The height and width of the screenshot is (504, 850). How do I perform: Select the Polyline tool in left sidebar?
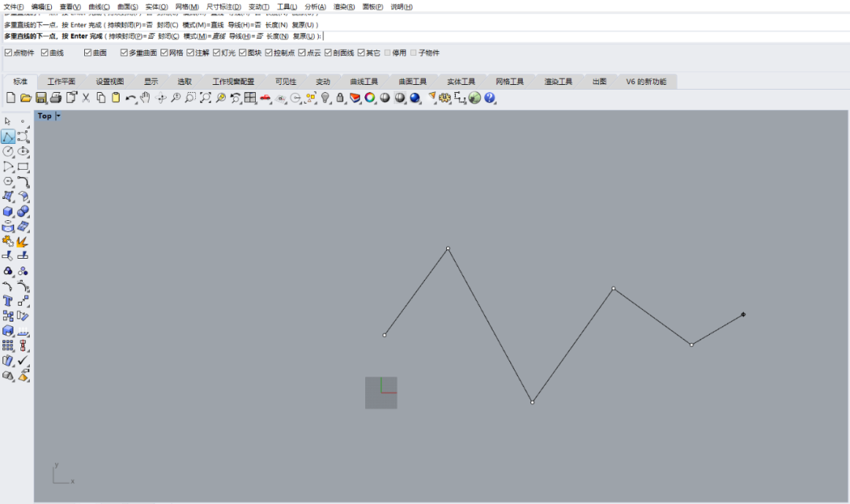click(8, 137)
